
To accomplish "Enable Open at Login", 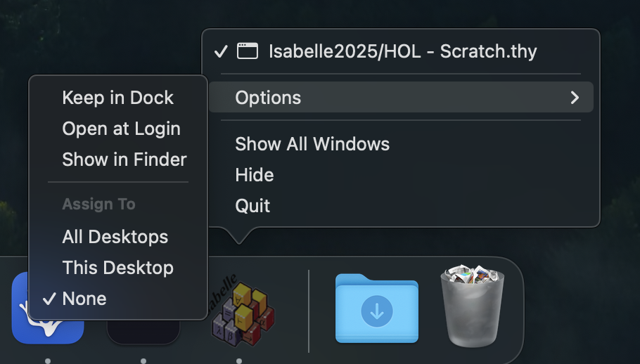I will (121, 129).
